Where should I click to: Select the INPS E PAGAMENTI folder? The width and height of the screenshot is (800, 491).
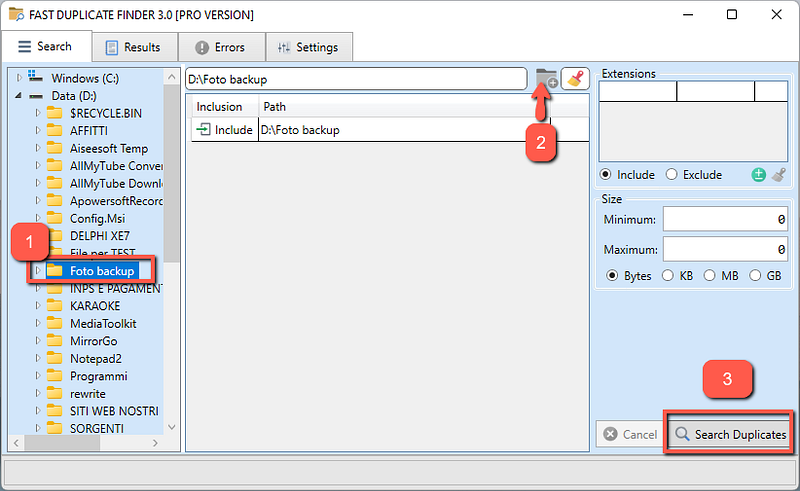pyautogui.click(x=116, y=288)
